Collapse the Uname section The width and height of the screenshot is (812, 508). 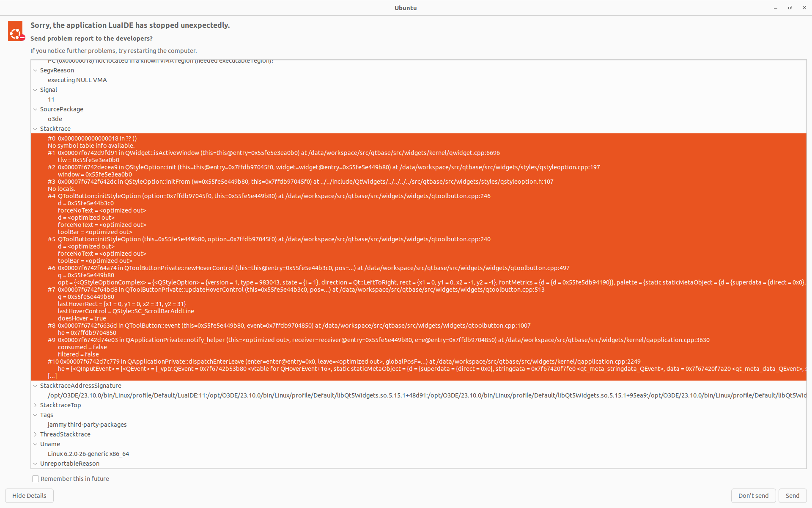point(36,444)
